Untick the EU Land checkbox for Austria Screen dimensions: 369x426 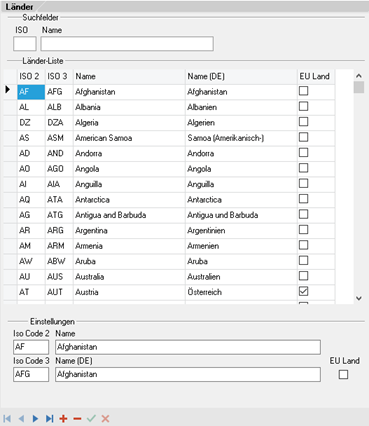pyautogui.click(x=303, y=291)
